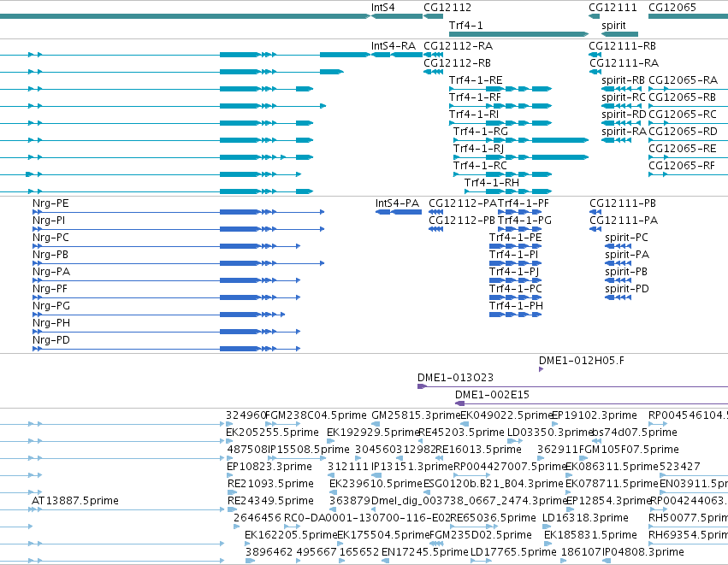Select clone DME1-012H05.F
Screen dimensions: 728x565
click(581, 361)
